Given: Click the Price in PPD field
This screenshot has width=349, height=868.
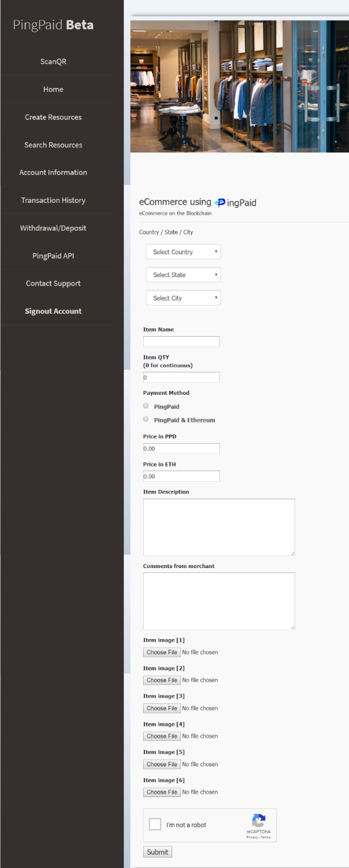Looking at the screenshot, I should 181,448.
